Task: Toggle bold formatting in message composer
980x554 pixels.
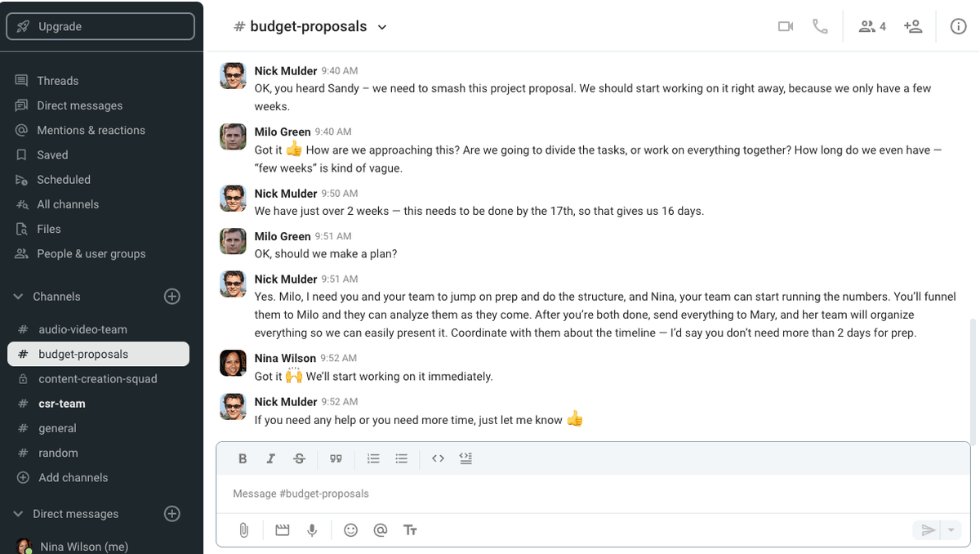Action: coord(243,458)
